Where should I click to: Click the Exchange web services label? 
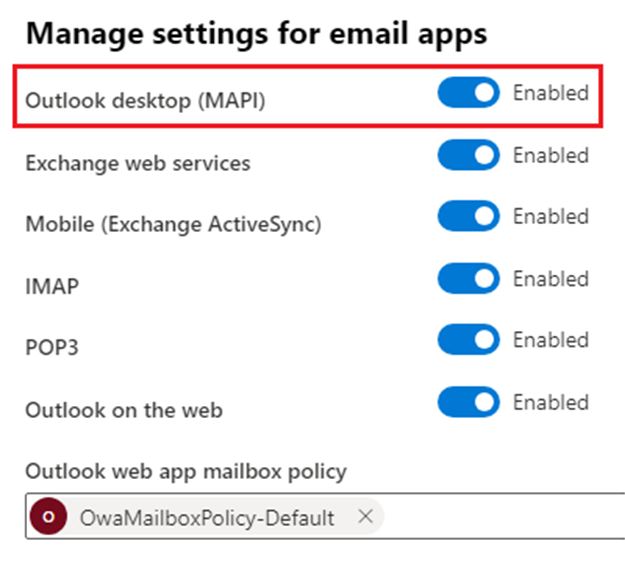[138, 163]
